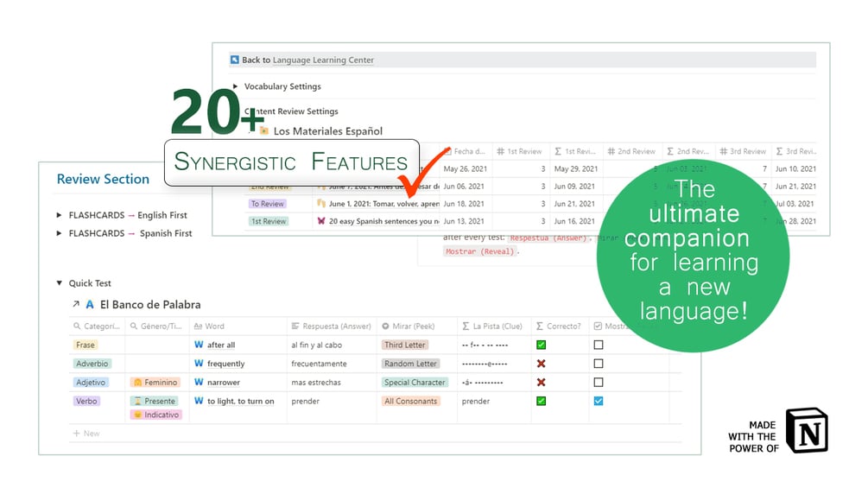
Task: Collapse the Quick Test toggle
Action: coord(59,282)
